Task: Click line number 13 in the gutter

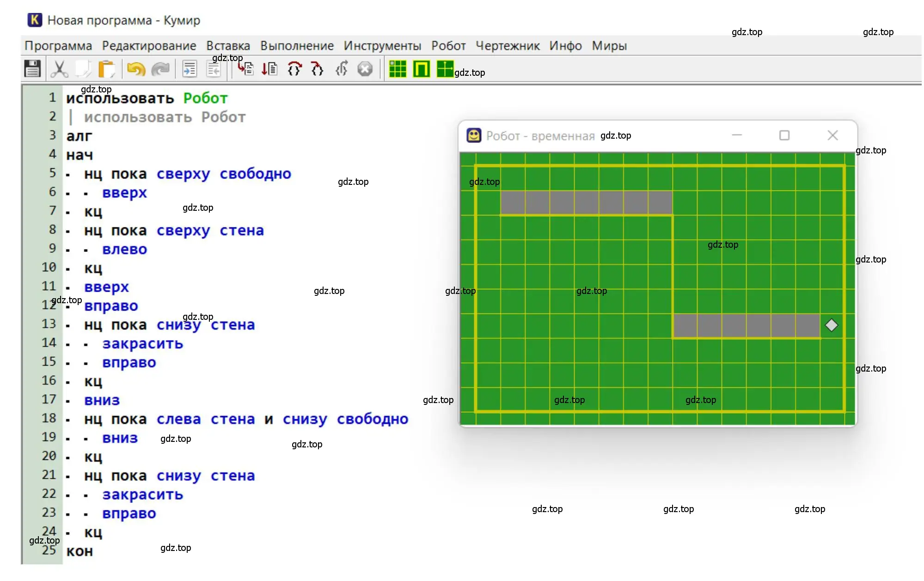Action: [x=49, y=324]
